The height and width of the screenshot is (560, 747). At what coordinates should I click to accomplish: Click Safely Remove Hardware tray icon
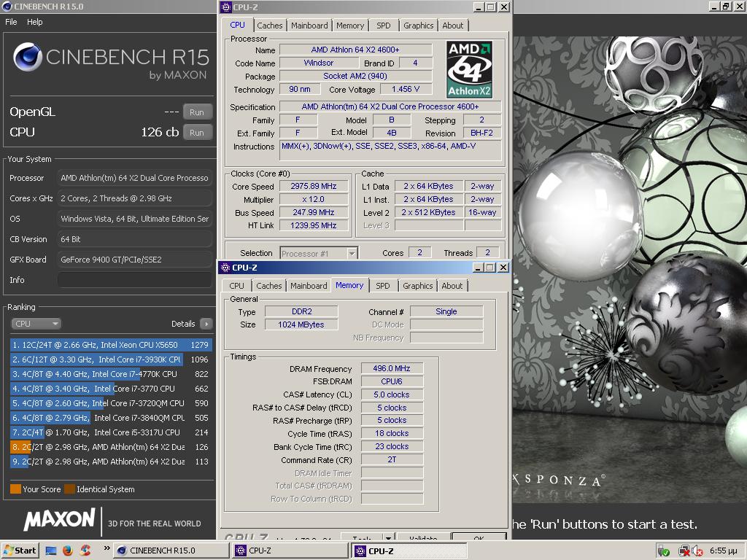click(663, 551)
